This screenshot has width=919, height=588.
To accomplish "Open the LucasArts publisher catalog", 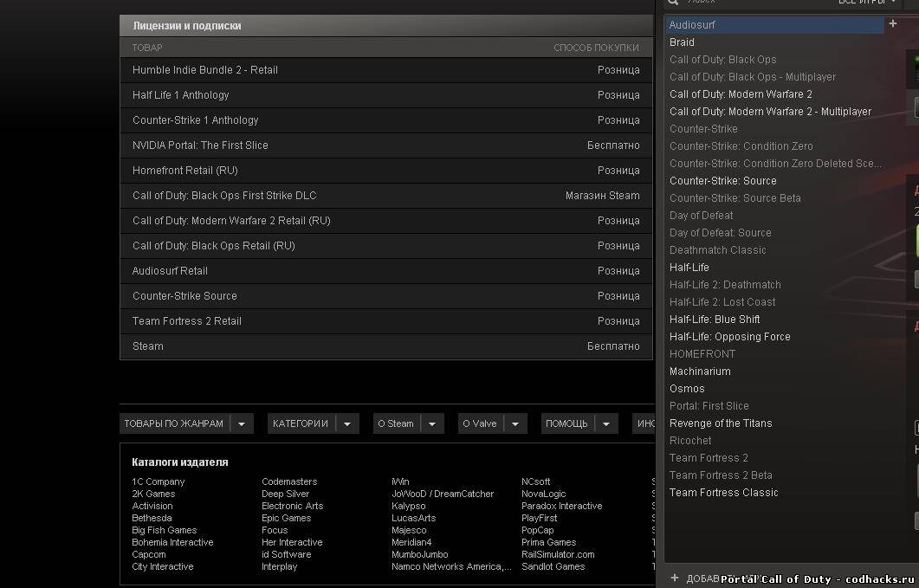I will [x=414, y=518].
